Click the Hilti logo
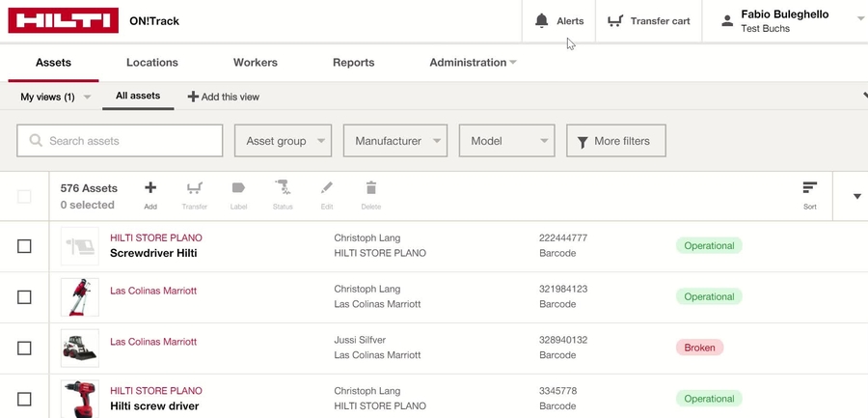 [x=63, y=20]
